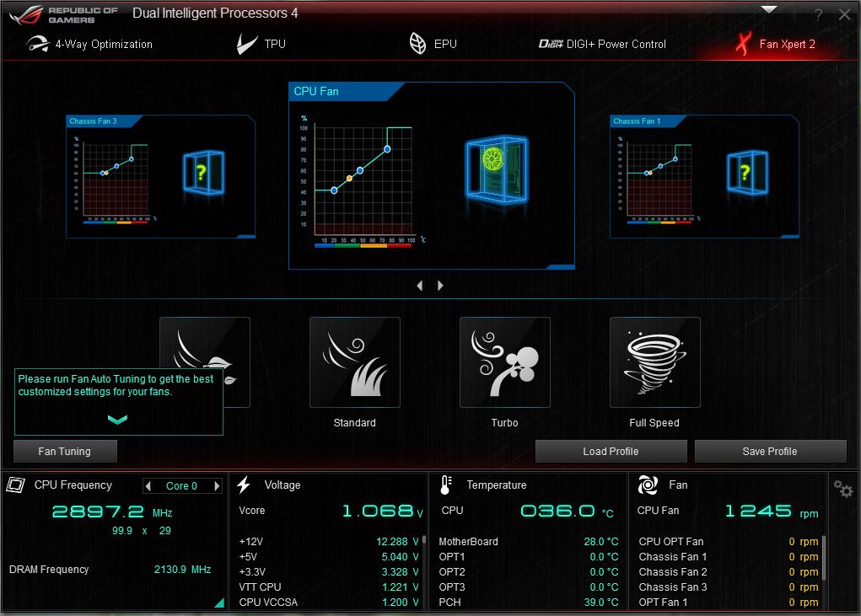Open the 4-Way Optimization tab
The height and width of the screenshot is (616, 861).
tap(89, 44)
